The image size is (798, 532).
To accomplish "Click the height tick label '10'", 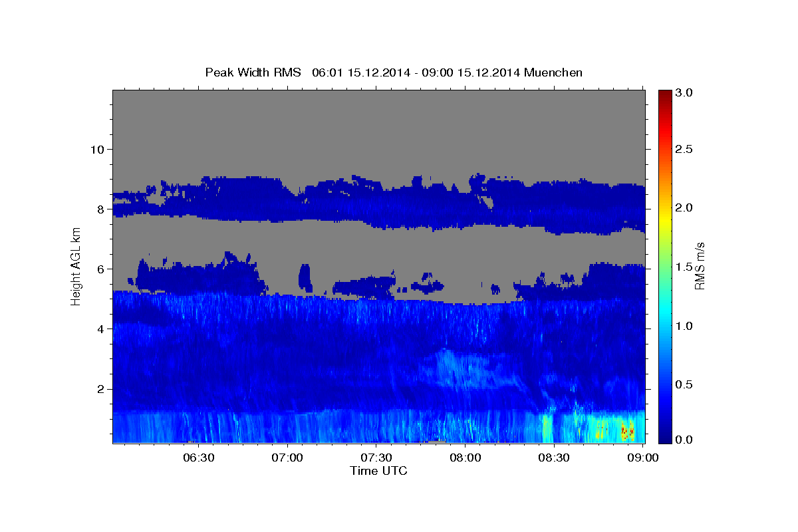I will [x=96, y=149].
